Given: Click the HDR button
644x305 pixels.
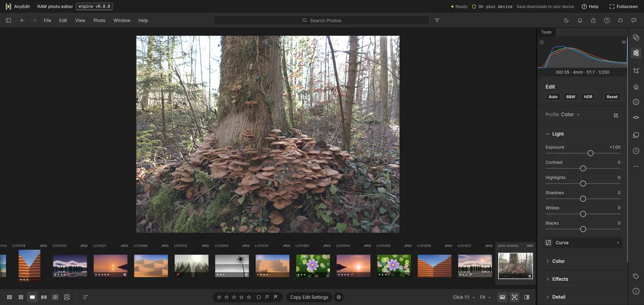Looking at the screenshot, I should (x=588, y=97).
